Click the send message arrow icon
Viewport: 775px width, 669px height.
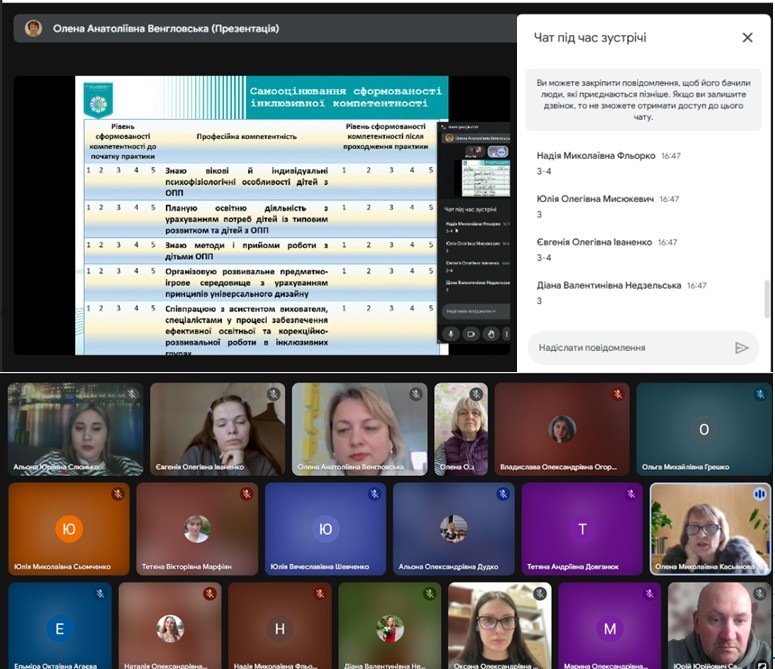(741, 348)
